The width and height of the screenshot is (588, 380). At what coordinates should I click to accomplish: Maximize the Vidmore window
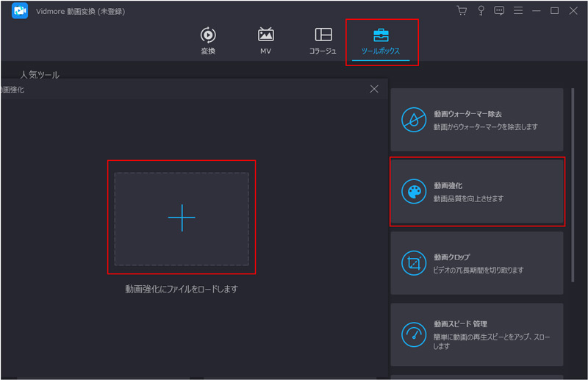pyautogui.click(x=555, y=11)
